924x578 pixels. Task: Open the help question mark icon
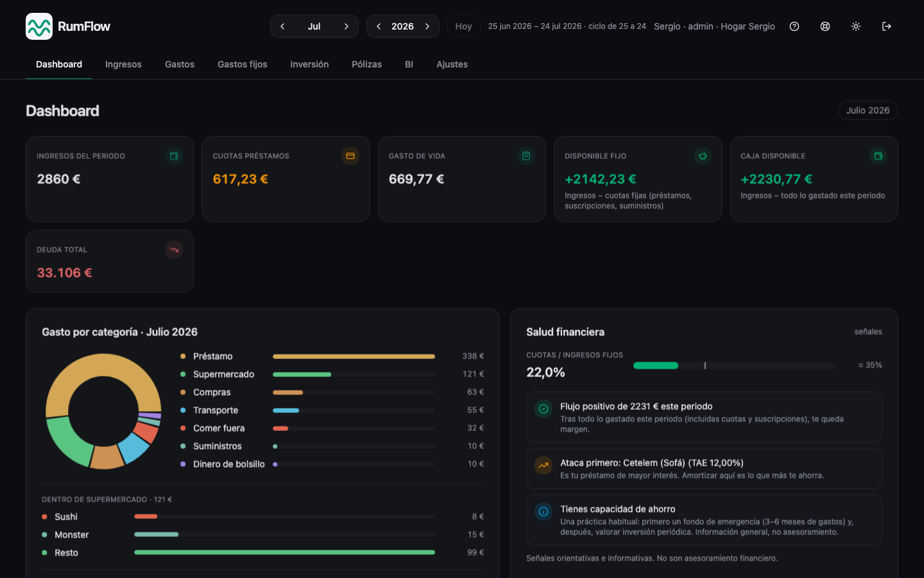point(794,26)
